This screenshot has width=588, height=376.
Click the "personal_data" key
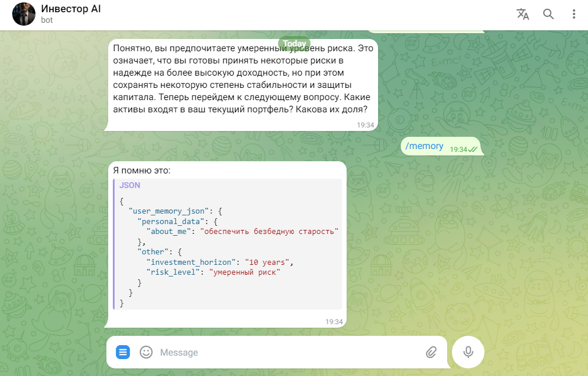tap(170, 221)
